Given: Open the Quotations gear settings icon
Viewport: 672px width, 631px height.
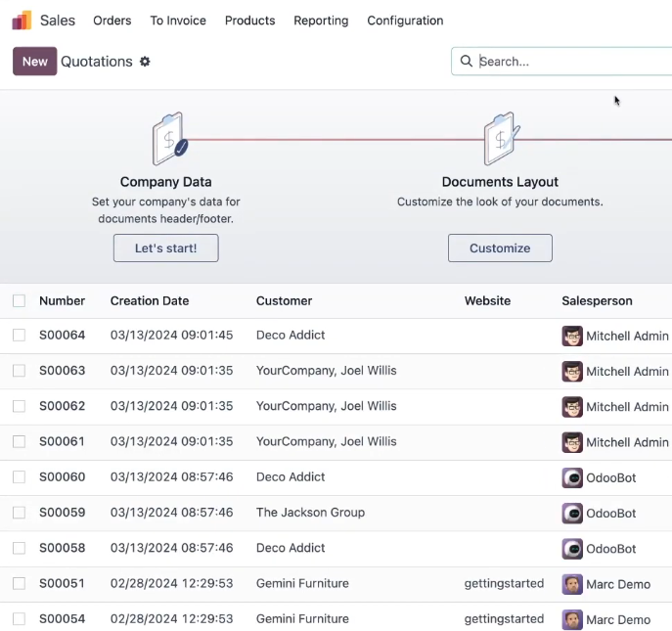Looking at the screenshot, I should (145, 62).
